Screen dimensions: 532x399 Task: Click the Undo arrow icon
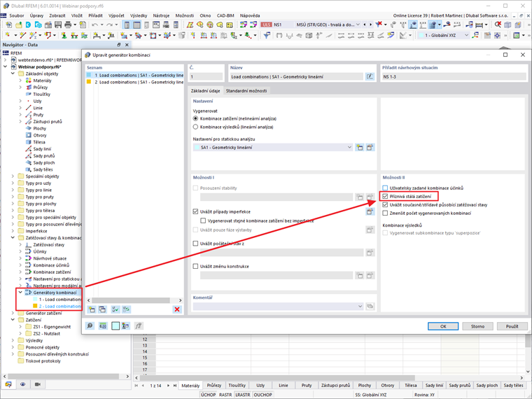[94, 24]
